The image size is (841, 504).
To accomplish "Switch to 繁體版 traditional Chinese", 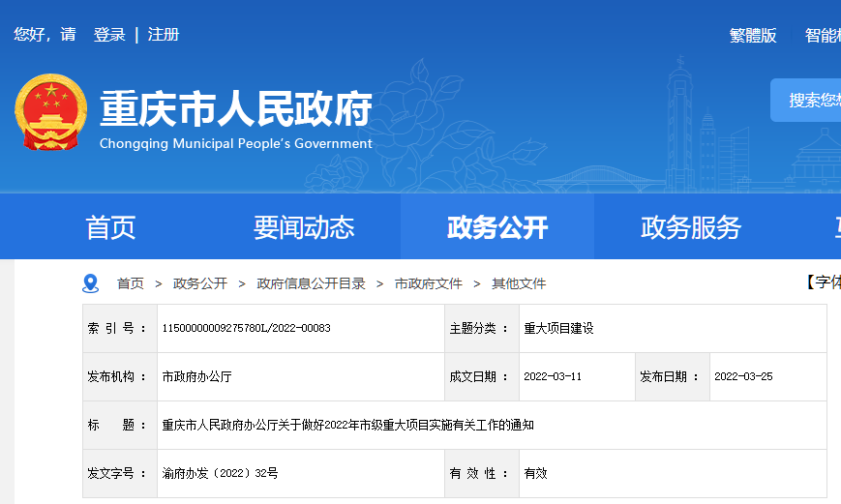I will (753, 36).
